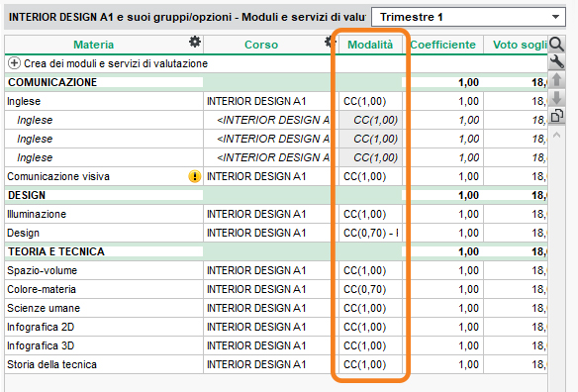Click the magnifying glass search icon
Viewport: 578px width, 392px height.
556,45
